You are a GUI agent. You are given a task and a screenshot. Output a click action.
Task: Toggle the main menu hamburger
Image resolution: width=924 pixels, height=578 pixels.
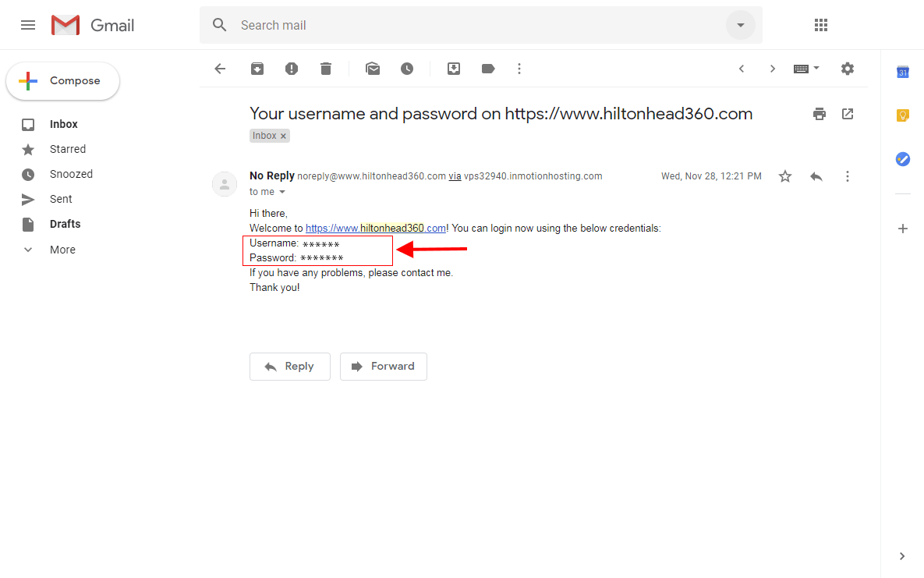pos(28,25)
